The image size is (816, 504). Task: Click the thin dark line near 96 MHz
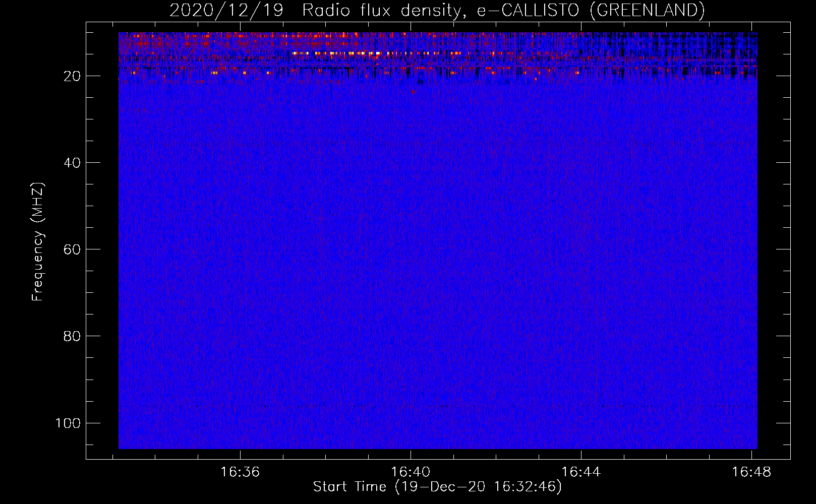[438, 406]
